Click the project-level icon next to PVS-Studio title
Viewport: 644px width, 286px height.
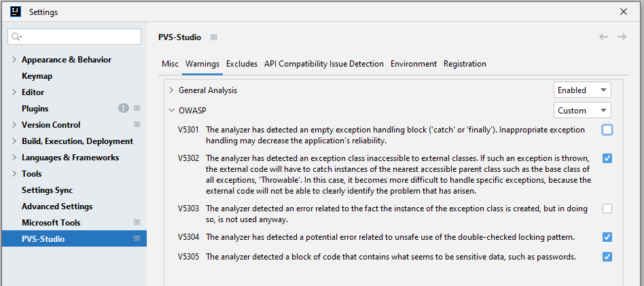pos(213,37)
